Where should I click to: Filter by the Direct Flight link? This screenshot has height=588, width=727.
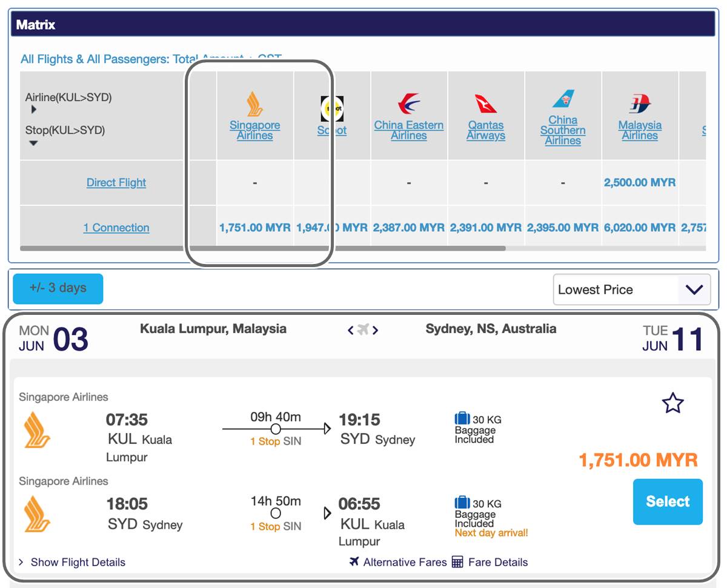116,182
